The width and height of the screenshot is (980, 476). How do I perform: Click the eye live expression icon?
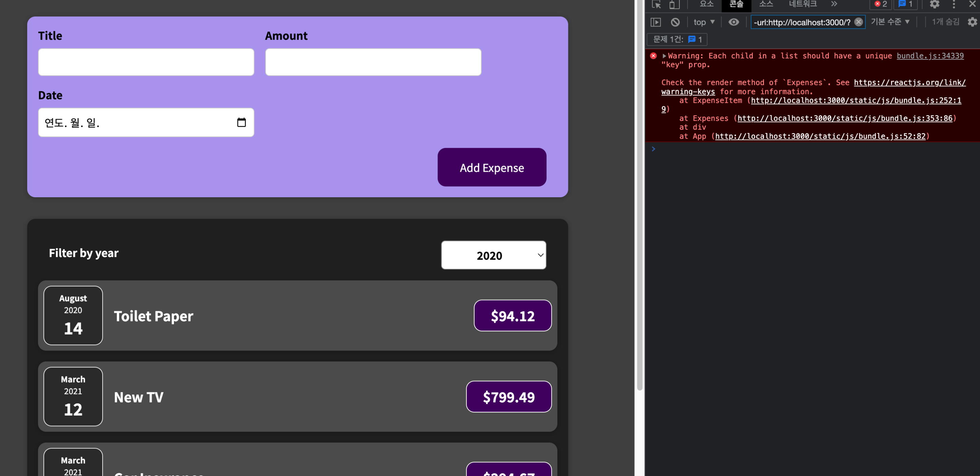pyautogui.click(x=733, y=22)
